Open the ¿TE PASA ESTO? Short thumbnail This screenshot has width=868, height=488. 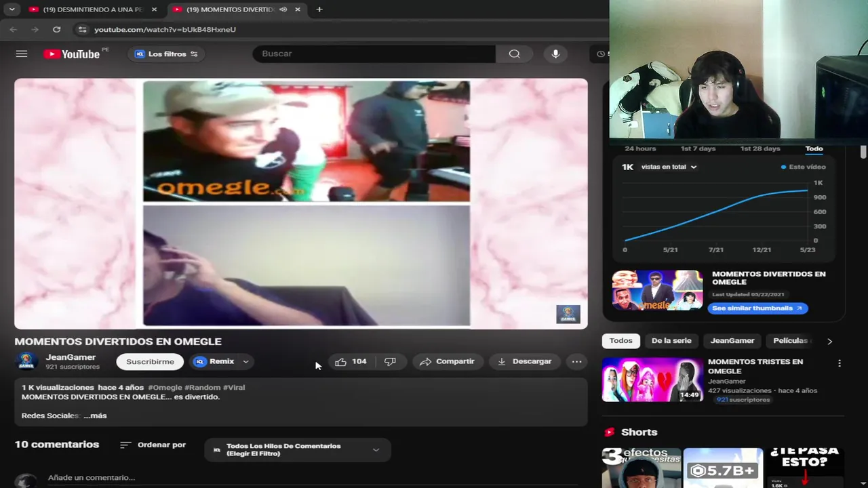[x=805, y=468]
